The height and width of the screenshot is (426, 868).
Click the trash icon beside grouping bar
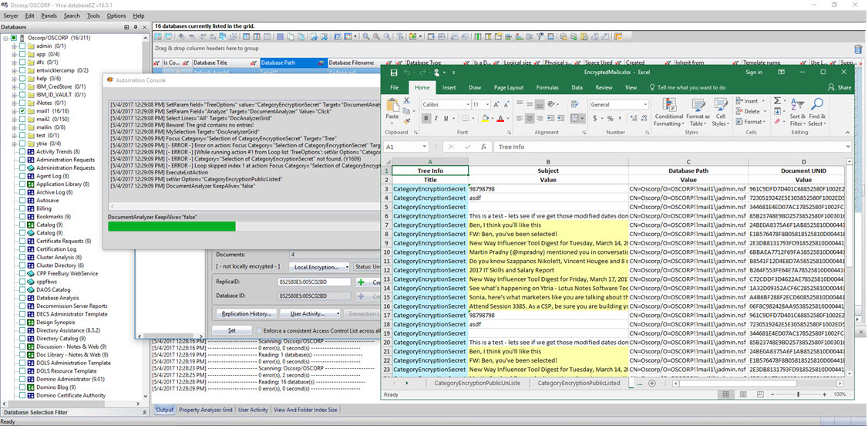pyautogui.click(x=857, y=49)
